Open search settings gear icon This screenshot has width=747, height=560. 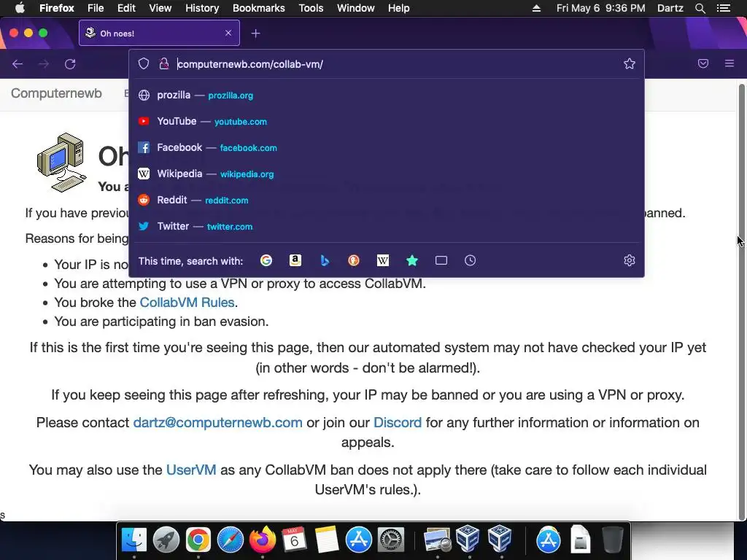pos(630,260)
